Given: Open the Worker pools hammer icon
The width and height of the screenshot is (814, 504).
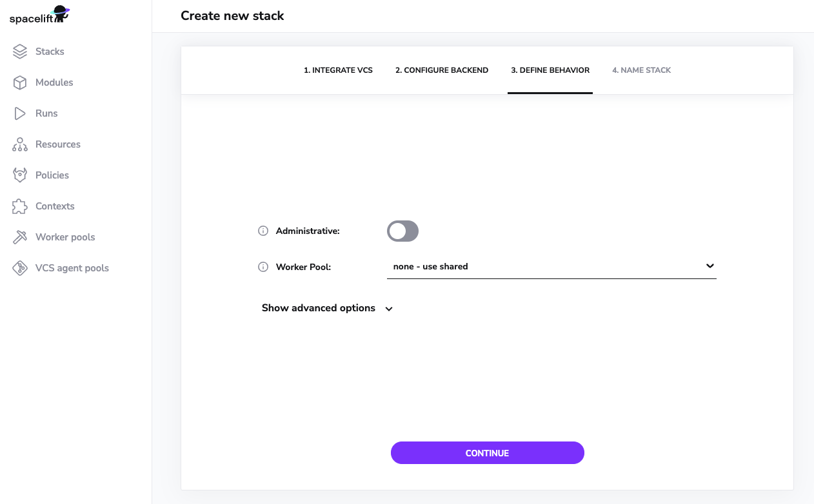Looking at the screenshot, I should 20,237.
